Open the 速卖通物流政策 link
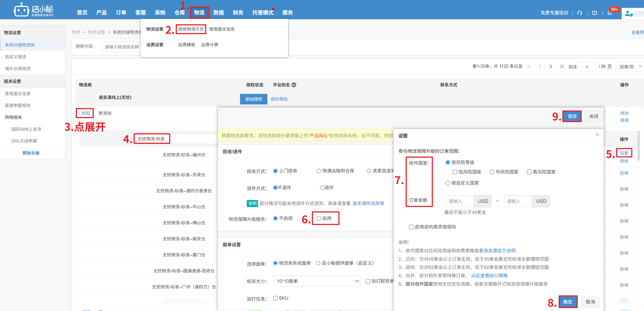 tap(368, 203)
